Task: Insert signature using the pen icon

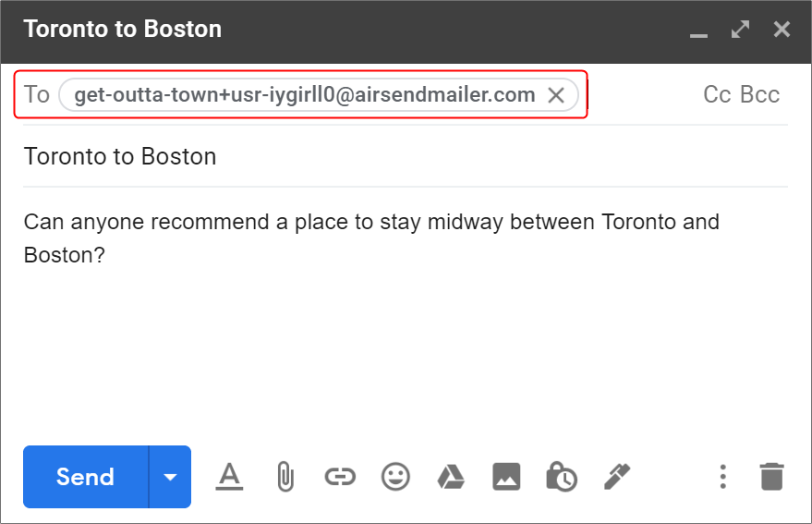Action: 617,477
